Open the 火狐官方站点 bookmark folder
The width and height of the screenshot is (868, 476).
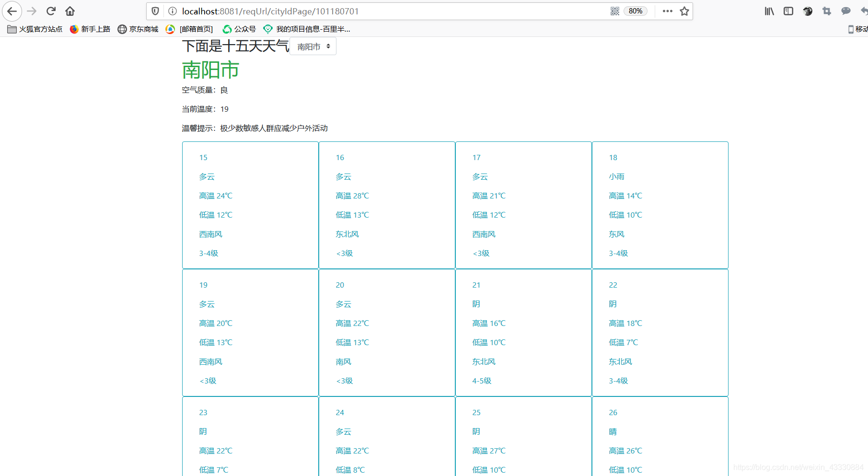pyautogui.click(x=35, y=29)
